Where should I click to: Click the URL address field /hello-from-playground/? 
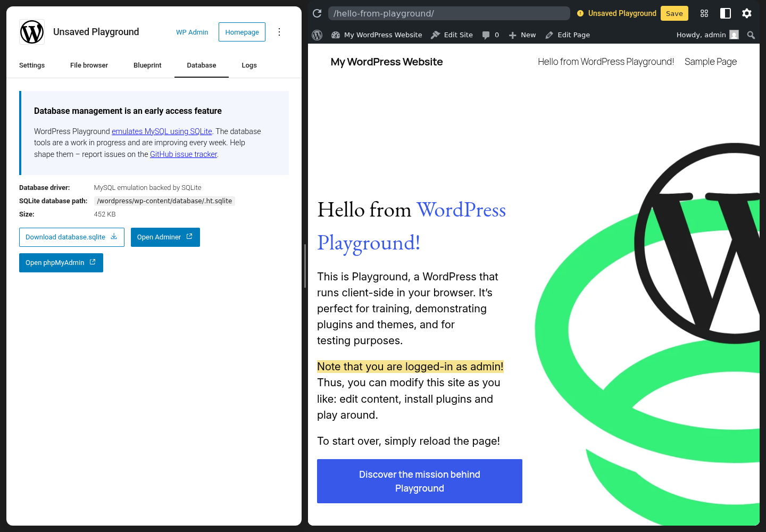[x=449, y=13]
